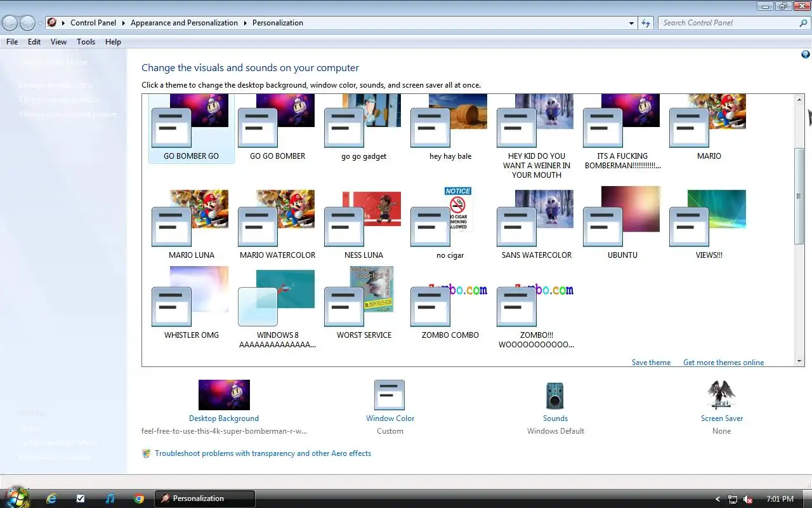Screen dimensions: 812x508
Task: Choose the go go gadget theme
Action: click(363, 128)
